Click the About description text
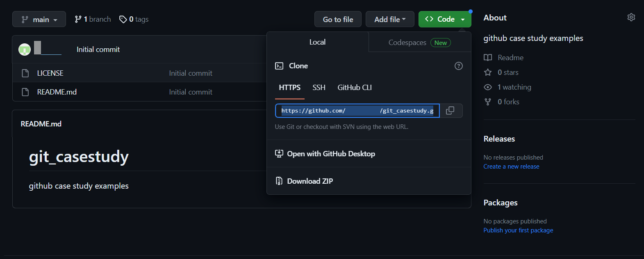Screen dimensions: 644x259 point(533,38)
